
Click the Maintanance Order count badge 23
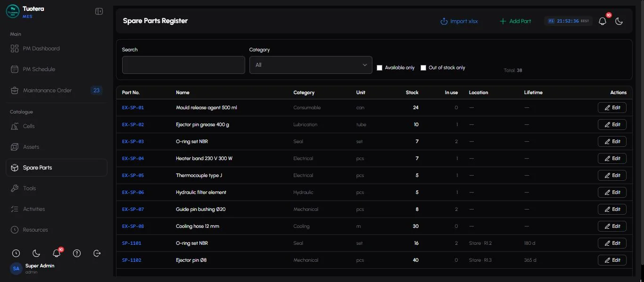coord(97,90)
